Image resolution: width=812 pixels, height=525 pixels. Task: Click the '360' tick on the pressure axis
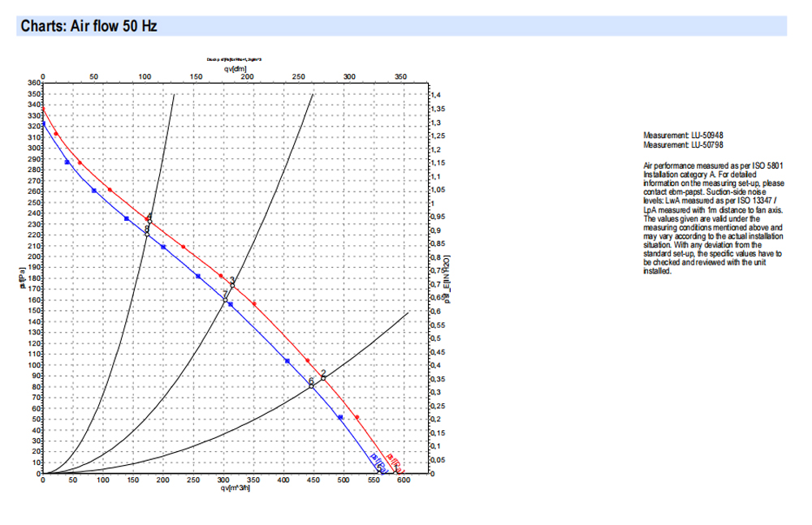point(33,83)
